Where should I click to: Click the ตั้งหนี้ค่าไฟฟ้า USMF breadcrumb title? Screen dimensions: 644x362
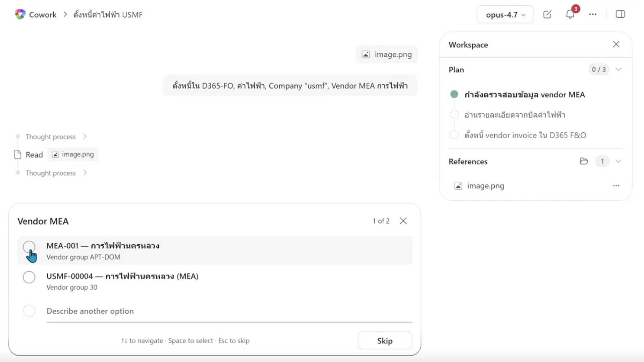108,14
